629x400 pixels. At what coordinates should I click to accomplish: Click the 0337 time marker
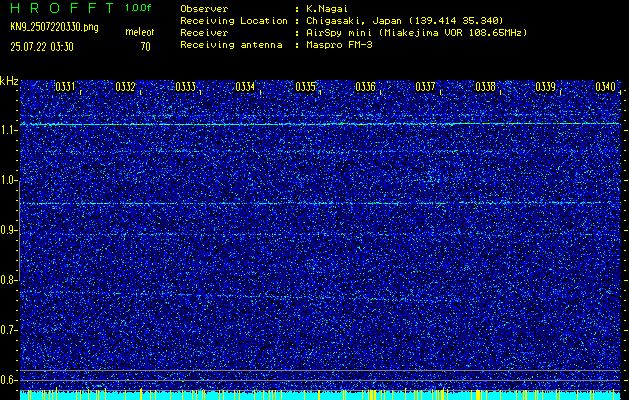(x=425, y=87)
